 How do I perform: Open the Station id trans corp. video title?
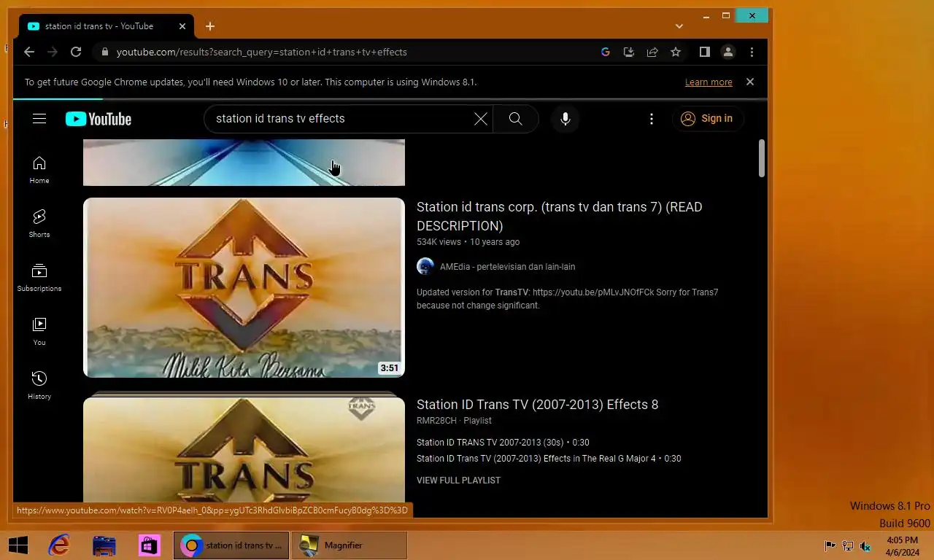pyautogui.click(x=560, y=217)
